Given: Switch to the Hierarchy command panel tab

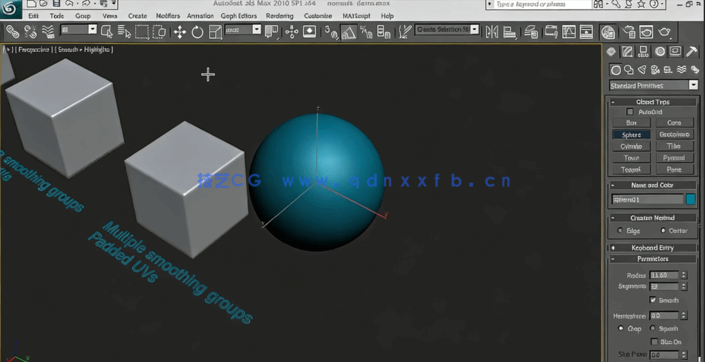Looking at the screenshot, I should [x=643, y=52].
